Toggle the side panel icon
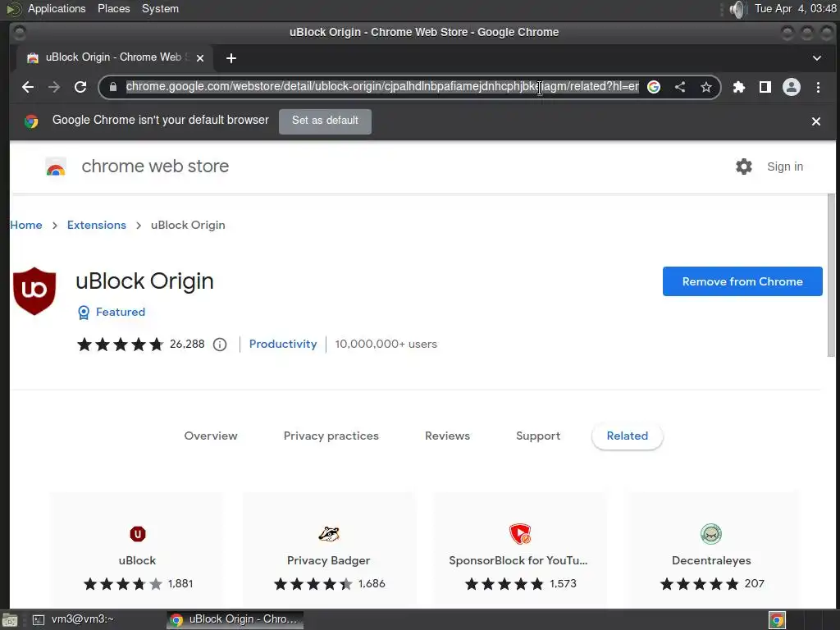This screenshot has height=630, width=840. 765,87
